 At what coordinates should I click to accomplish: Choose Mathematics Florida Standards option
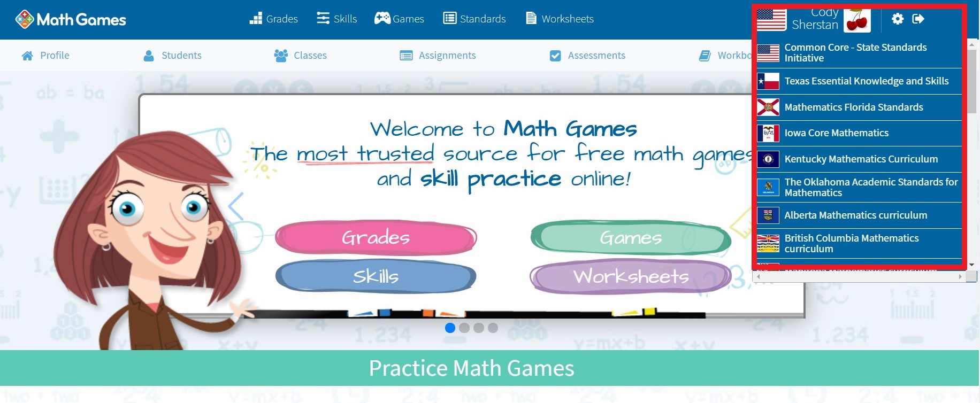[853, 107]
